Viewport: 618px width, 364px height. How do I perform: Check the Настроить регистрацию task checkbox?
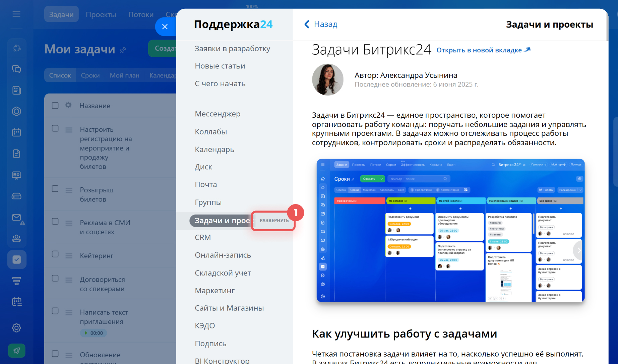click(55, 128)
